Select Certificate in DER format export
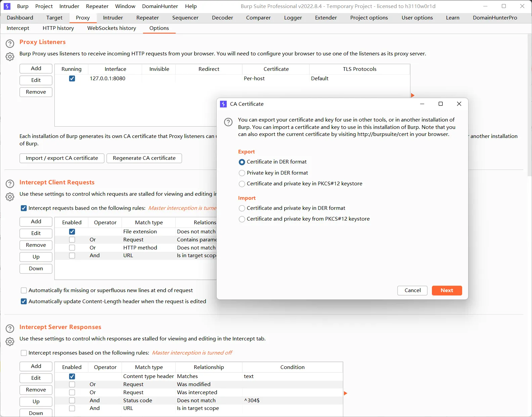This screenshot has height=417, width=532. pyautogui.click(x=242, y=162)
